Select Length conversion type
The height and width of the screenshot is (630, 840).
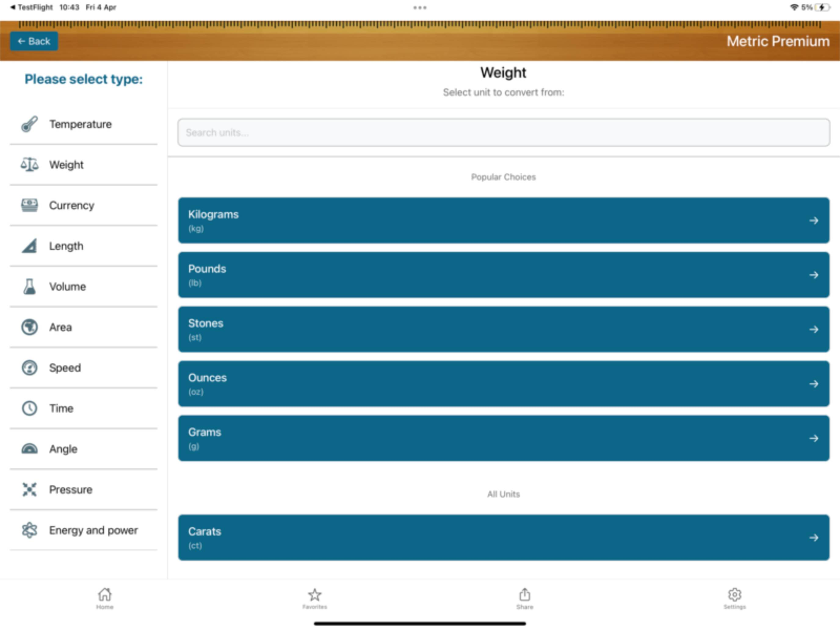click(x=84, y=246)
